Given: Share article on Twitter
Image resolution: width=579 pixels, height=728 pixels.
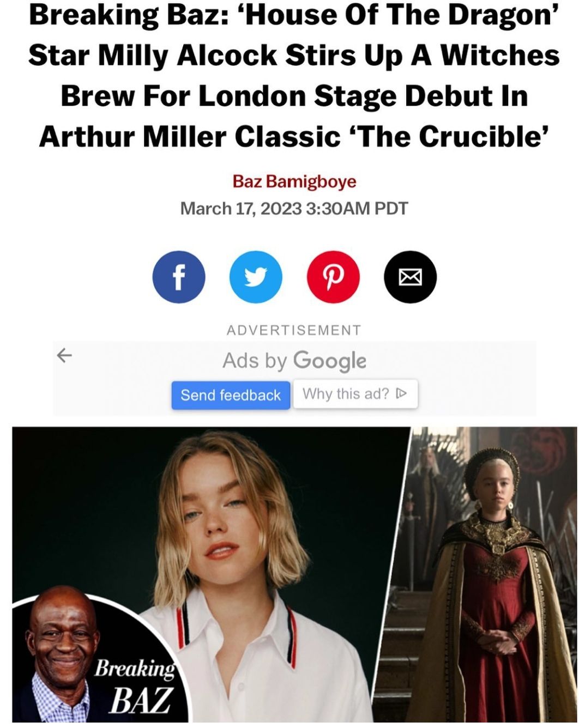Looking at the screenshot, I should click(x=256, y=277).
